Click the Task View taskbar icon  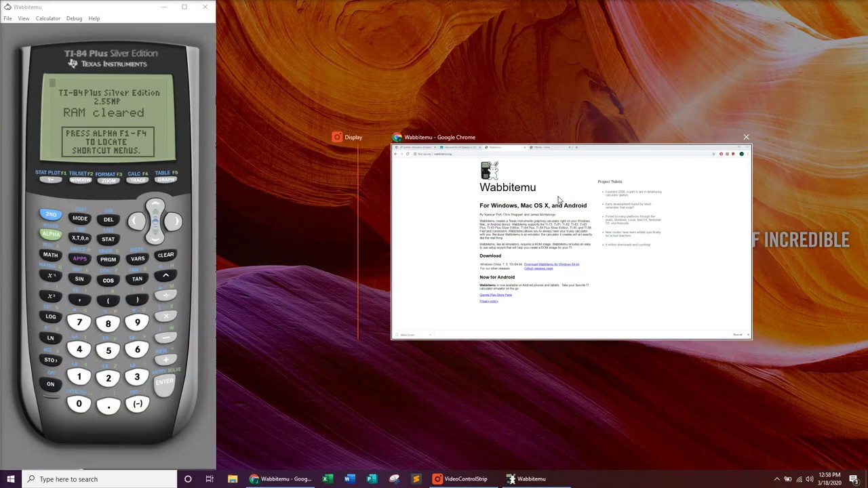pos(210,479)
